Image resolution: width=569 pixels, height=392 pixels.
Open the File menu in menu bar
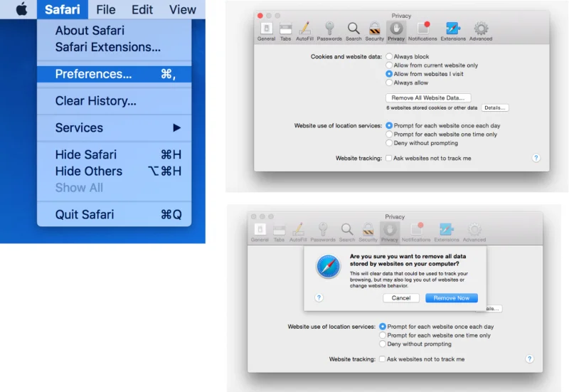(x=105, y=9)
